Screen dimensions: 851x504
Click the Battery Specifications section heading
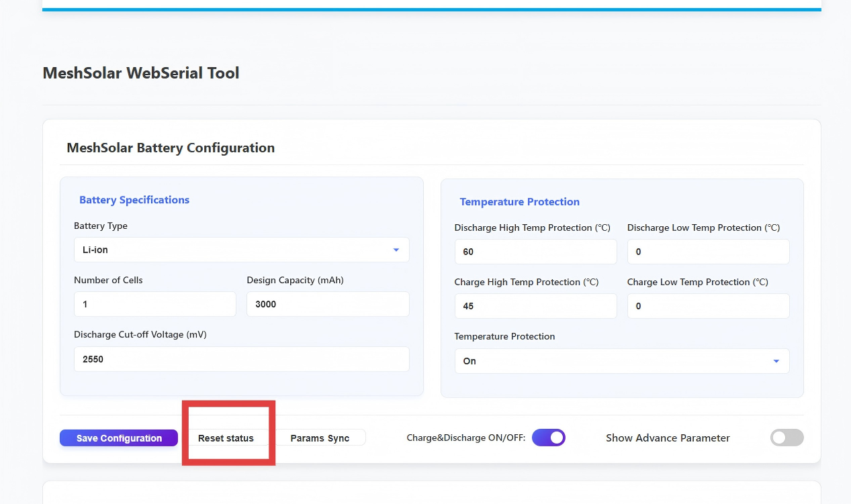(134, 200)
